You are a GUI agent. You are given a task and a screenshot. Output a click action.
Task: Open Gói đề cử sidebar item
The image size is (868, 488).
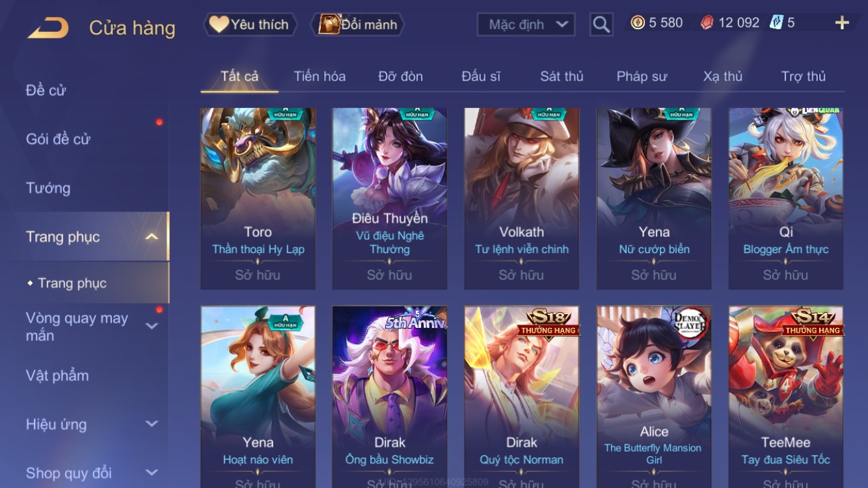point(58,139)
